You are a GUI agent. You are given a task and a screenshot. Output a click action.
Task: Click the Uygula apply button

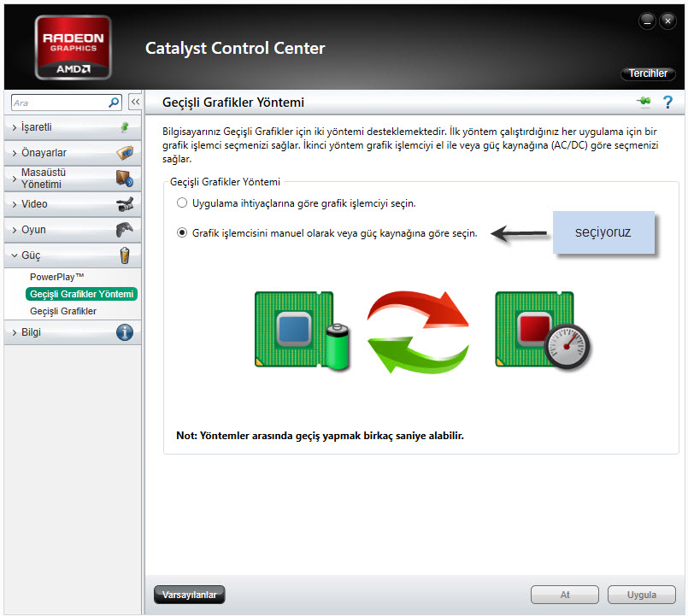pos(642,595)
